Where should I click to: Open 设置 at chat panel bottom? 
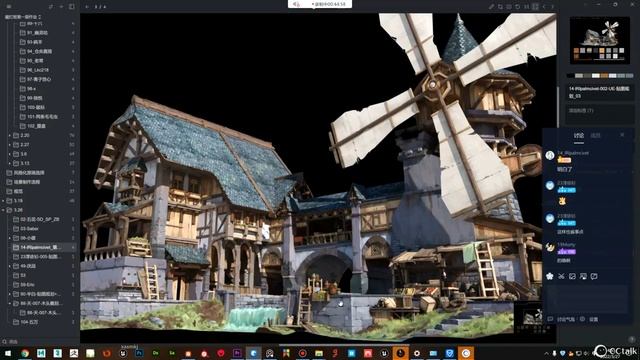pos(594,320)
